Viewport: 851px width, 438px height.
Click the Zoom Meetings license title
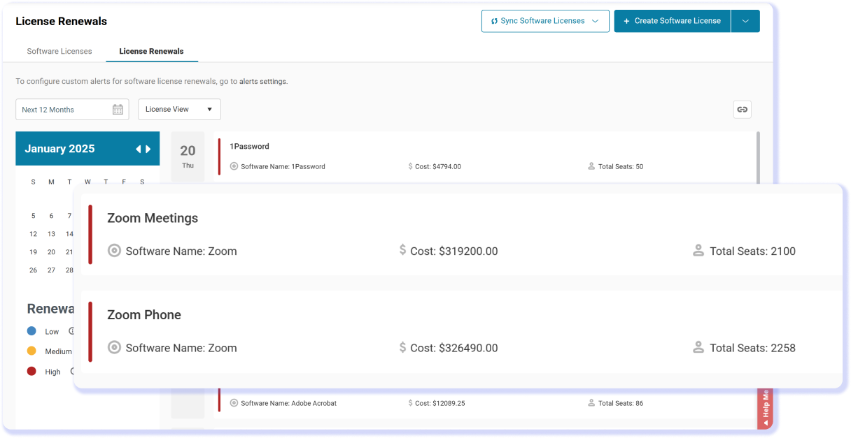[x=153, y=218]
